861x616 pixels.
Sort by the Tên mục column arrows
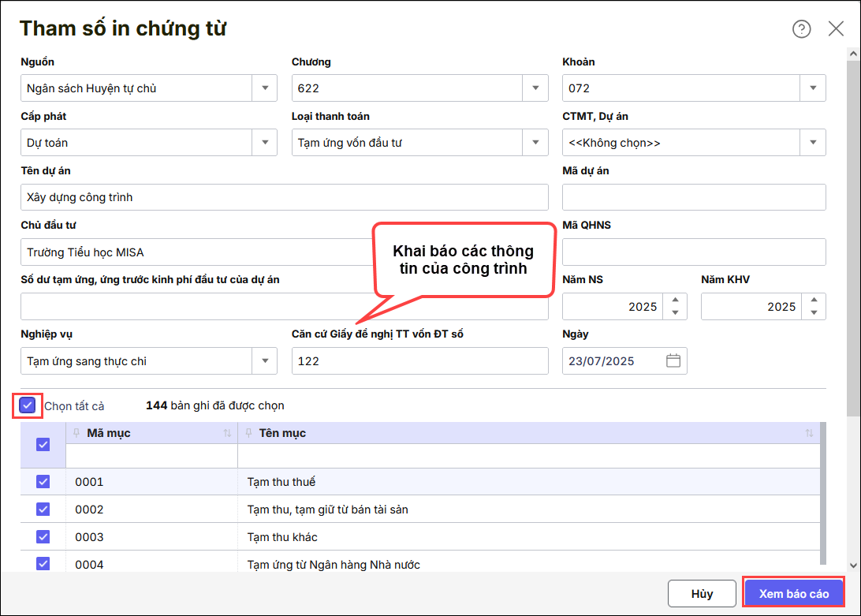pyautogui.click(x=809, y=433)
